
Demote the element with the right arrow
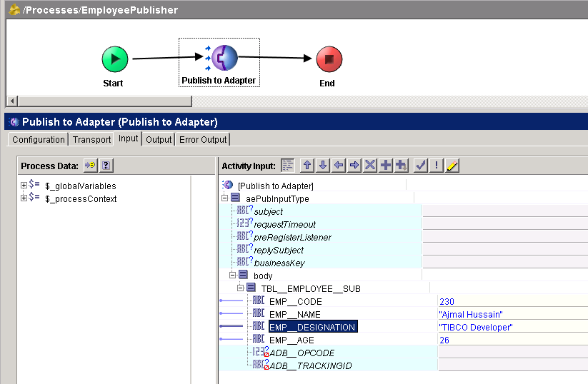click(x=354, y=165)
